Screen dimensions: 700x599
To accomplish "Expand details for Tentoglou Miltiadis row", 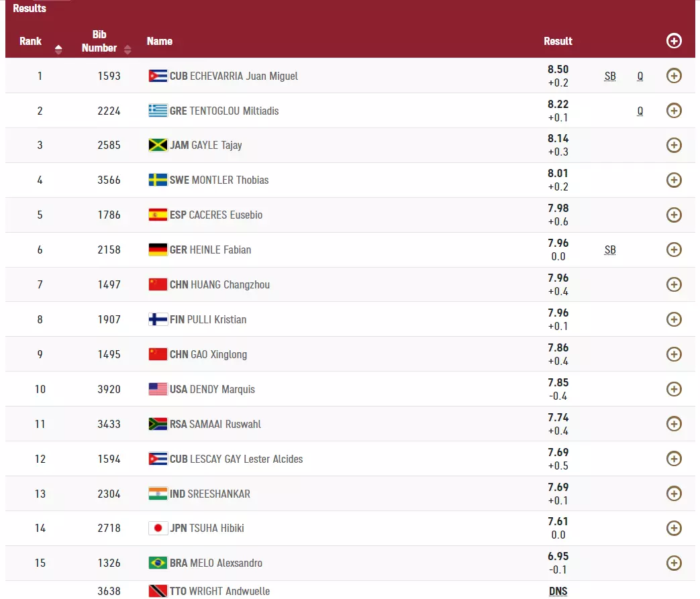I will pos(674,111).
